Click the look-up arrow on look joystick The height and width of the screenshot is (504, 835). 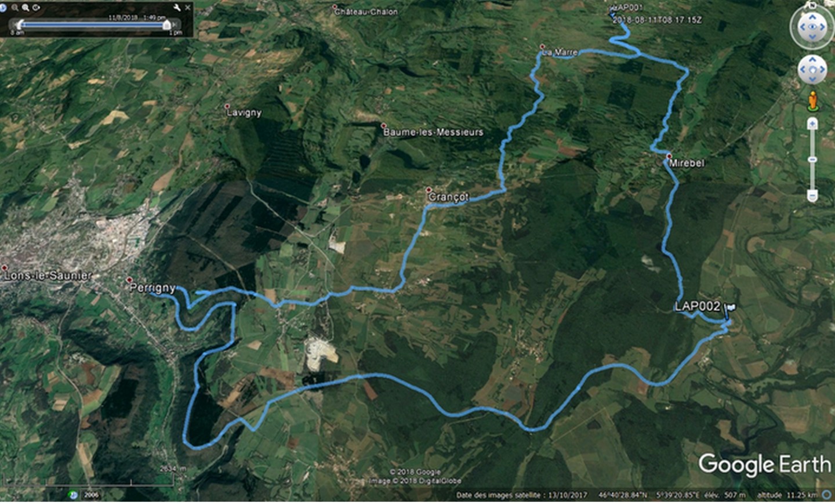pos(812,17)
